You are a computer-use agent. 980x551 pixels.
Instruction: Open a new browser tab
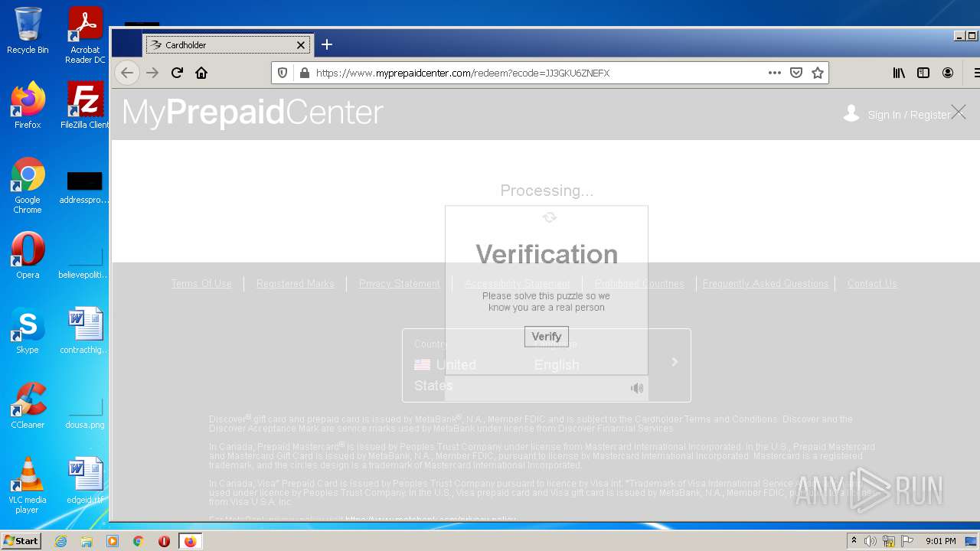327,44
